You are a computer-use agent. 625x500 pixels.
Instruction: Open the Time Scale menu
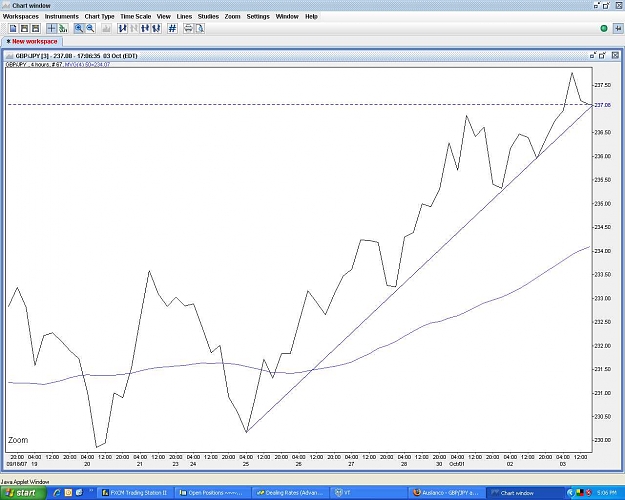(136, 16)
